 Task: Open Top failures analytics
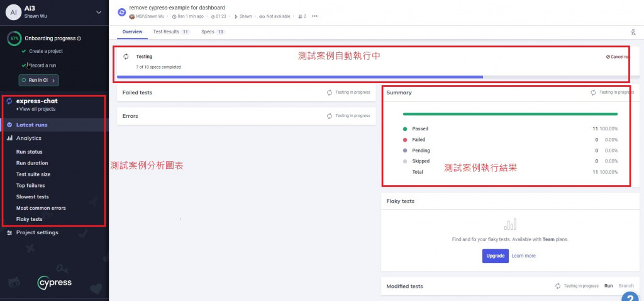30,186
